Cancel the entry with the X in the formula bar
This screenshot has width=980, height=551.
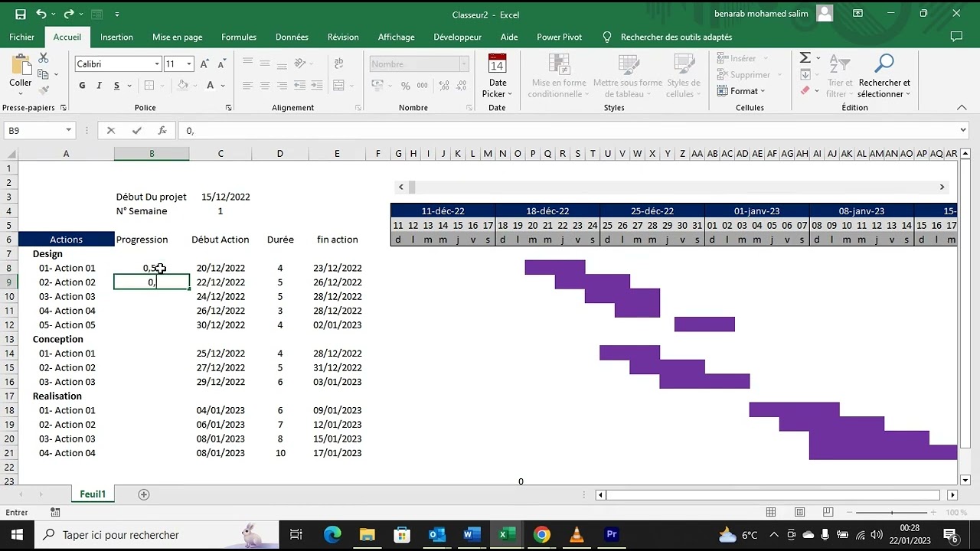111,131
